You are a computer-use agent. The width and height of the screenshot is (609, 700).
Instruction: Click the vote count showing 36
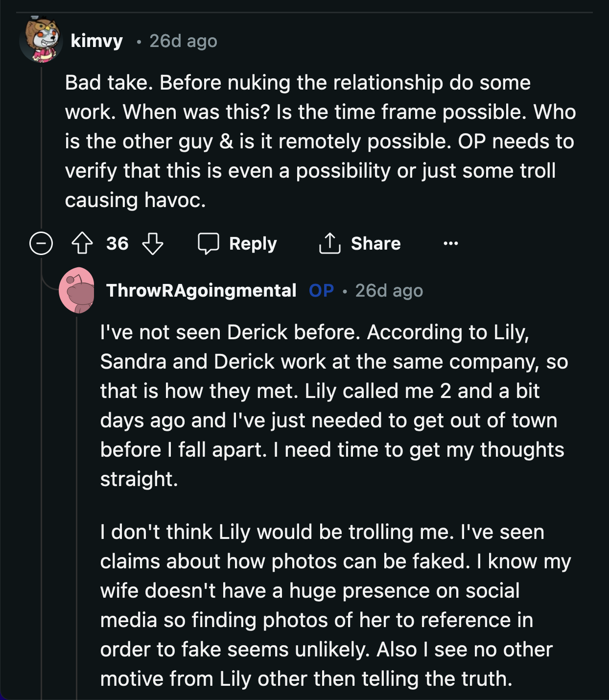coord(118,243)
